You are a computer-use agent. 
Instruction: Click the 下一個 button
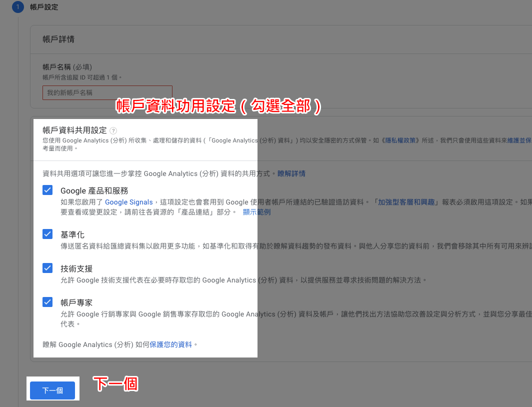52,390
